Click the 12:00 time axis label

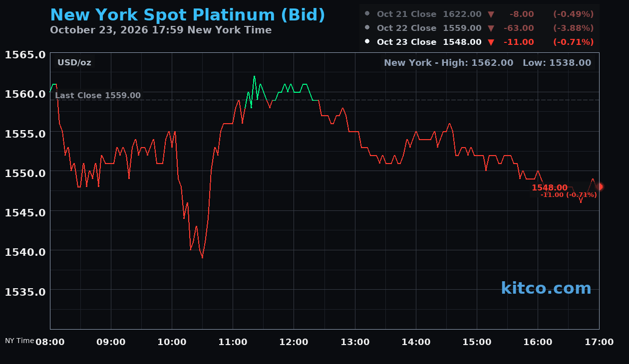pyautogui.click(x=294, y=342)
